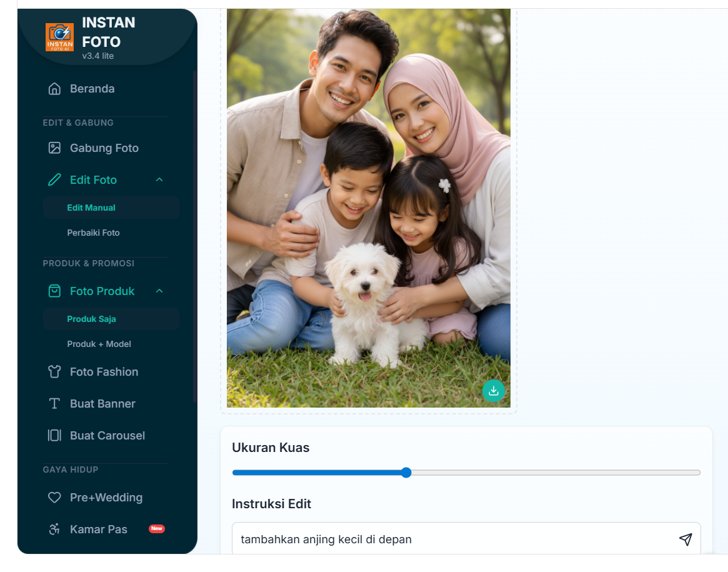Open Kamar Pas feature marked New

99,529
